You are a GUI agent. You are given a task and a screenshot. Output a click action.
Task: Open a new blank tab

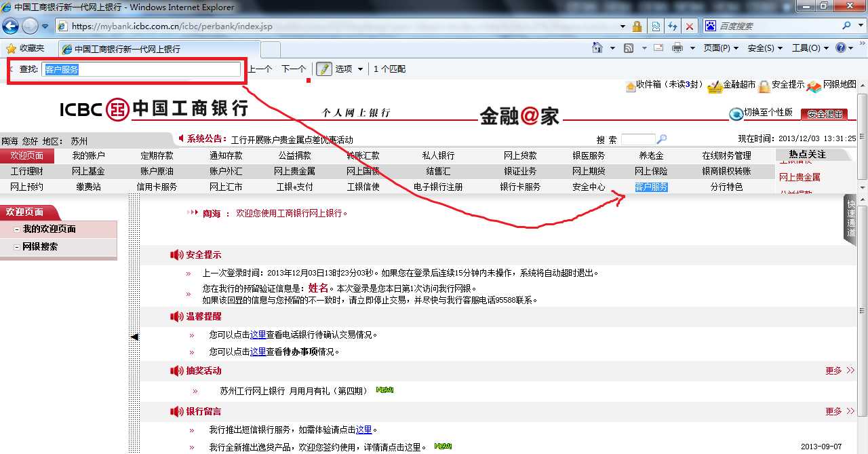point(271,50)
